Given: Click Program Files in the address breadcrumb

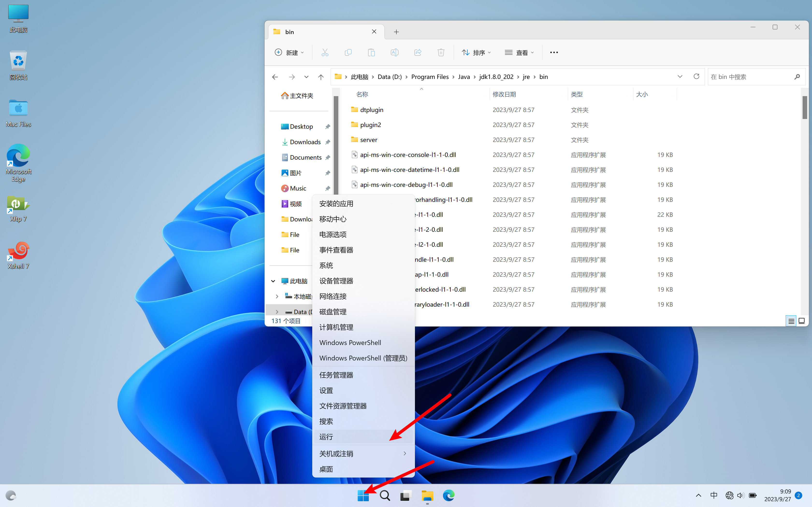Looking at the screenshot, I should 429,77.
